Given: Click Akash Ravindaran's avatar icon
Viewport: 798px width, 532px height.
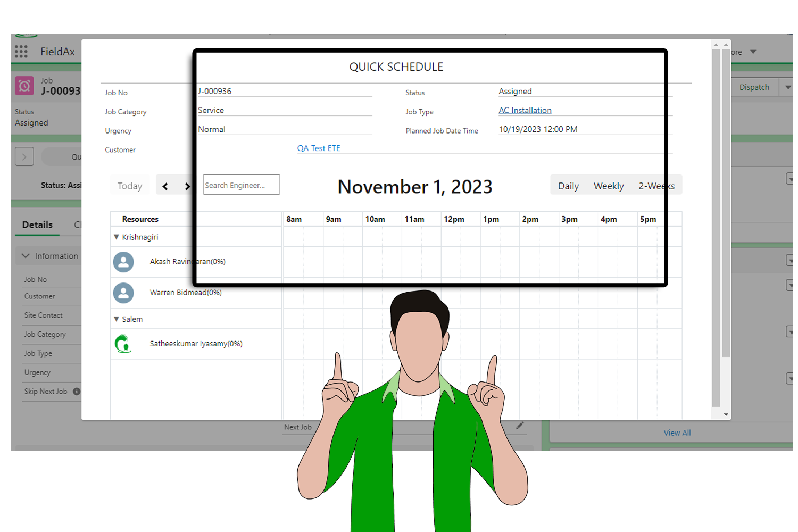Looking at the screenshot, I should [x=123, y=262].
